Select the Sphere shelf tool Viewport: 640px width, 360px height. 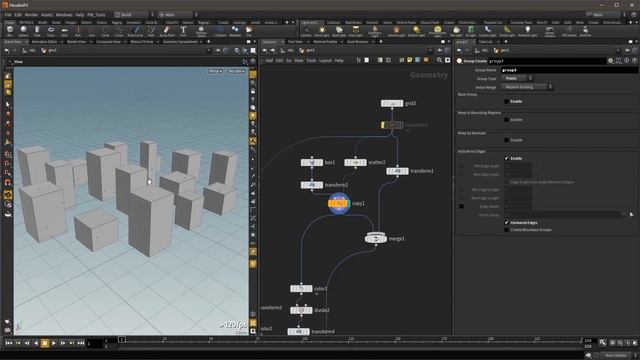pyautogui.click(x=23, y=31)
